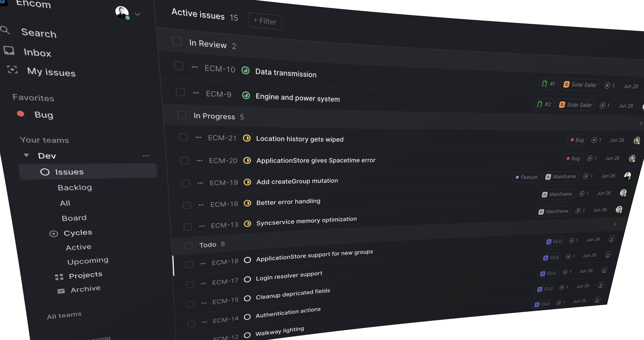Open the user avatar at top of sidebar
This screenshot has width=644, height=340.
tap(122, 12)
